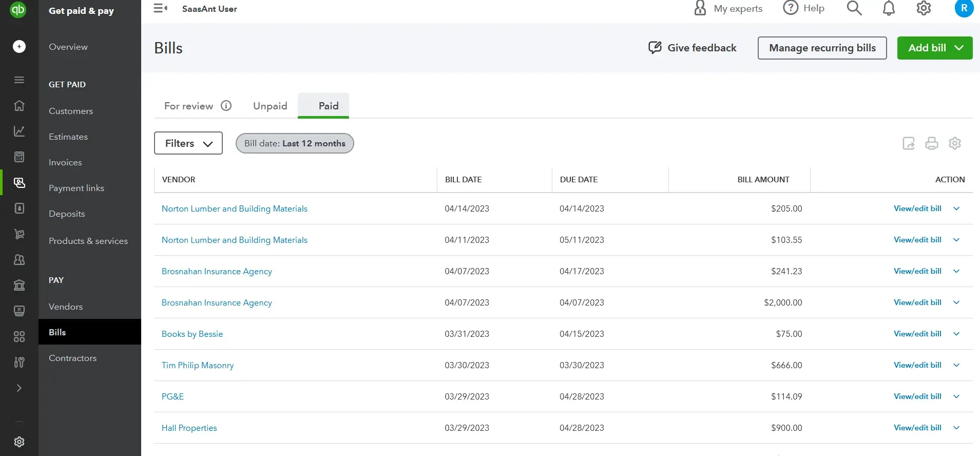Open the chart trend icon in left rail
The width and height of the screenshot is (980, 456).
click(19, 131)
